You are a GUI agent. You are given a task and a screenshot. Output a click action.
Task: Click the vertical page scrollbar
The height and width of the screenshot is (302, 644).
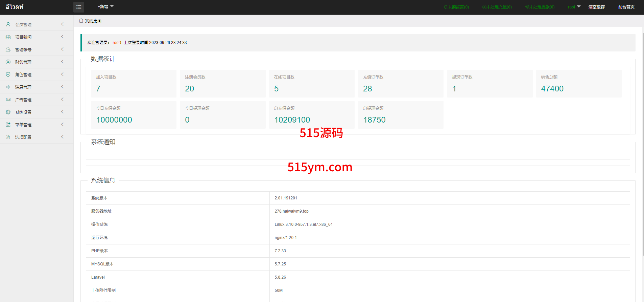click(x=643, y=135)
